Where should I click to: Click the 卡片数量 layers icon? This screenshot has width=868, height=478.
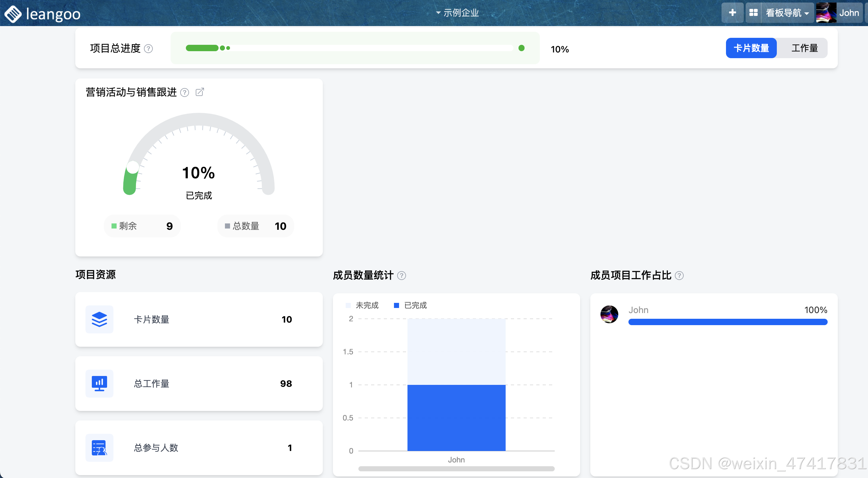99,319
